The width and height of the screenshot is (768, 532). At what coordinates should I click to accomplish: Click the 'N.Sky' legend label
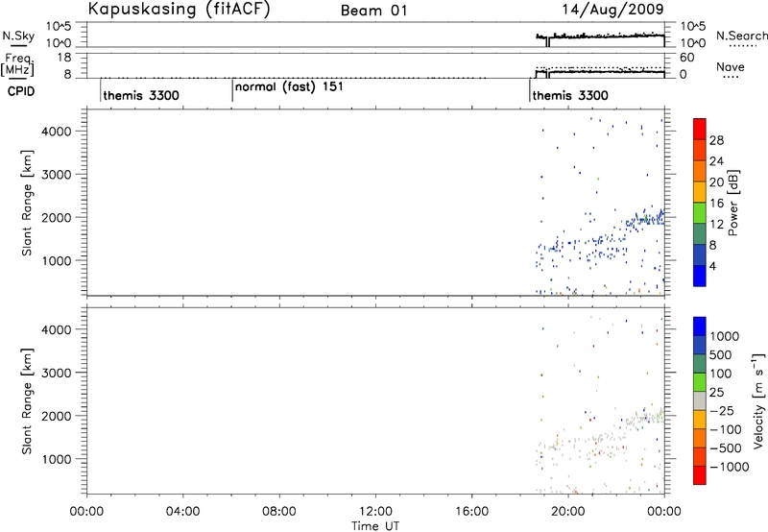[18, 36]
